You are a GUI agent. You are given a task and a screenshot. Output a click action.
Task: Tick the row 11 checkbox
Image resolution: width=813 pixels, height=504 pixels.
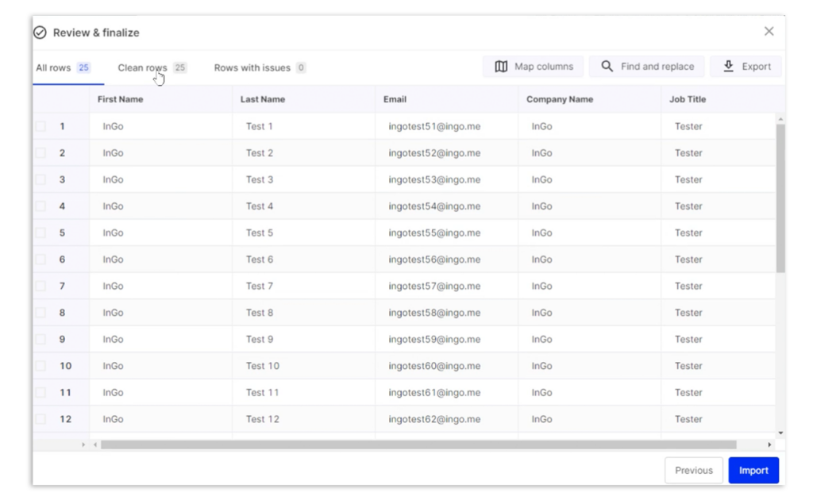coord(40,393)
